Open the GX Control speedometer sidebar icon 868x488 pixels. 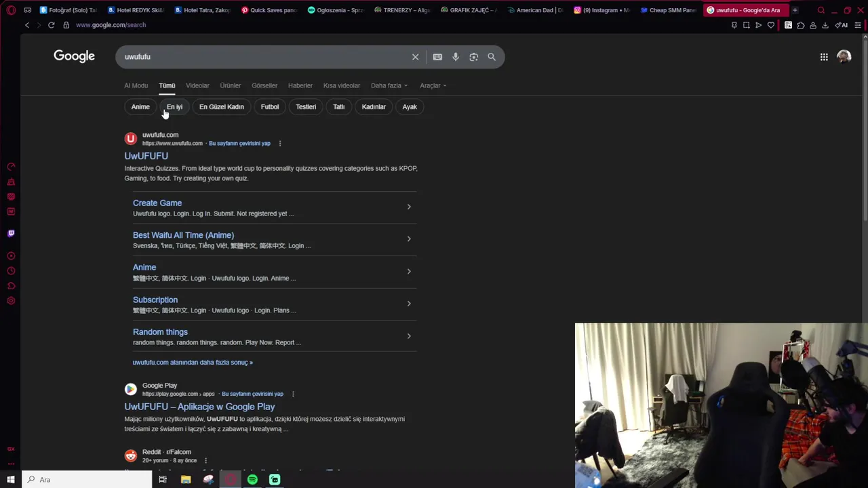click(x=11, y=167)
